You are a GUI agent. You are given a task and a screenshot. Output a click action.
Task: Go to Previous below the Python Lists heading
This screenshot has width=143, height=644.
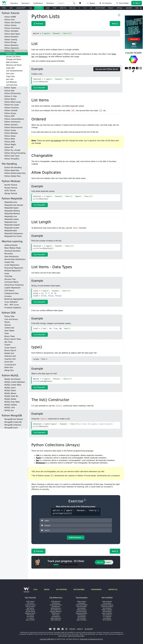pos(38,23)
